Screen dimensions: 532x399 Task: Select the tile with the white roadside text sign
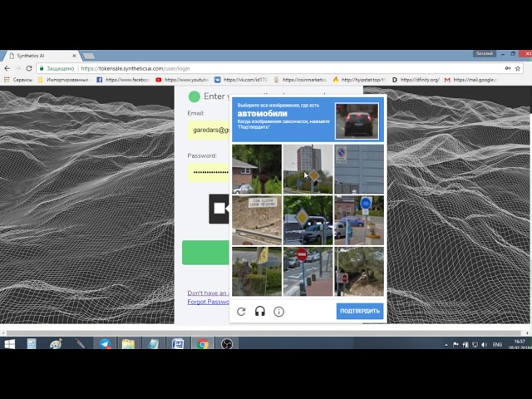tap(257, 220)
